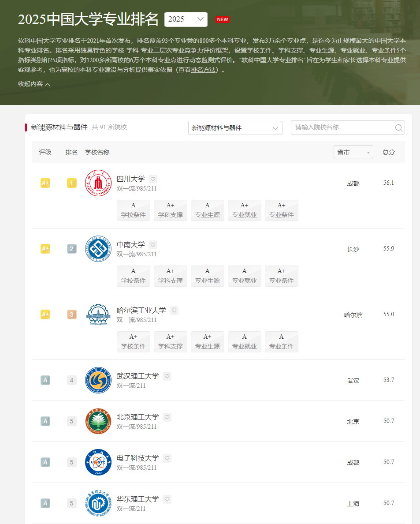Open the 北京理工大学 name link

(138, 417)
